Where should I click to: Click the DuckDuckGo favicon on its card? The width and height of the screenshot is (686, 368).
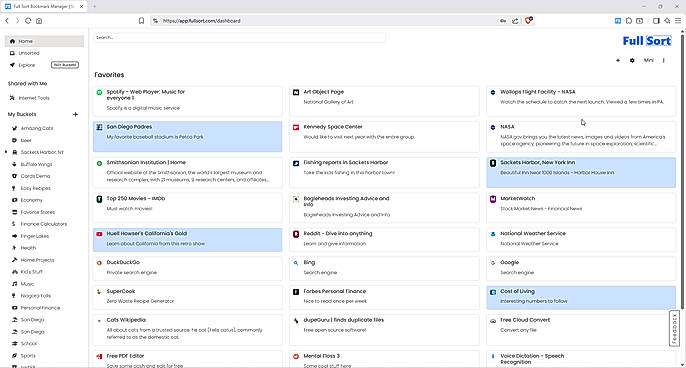pos(99,263)
